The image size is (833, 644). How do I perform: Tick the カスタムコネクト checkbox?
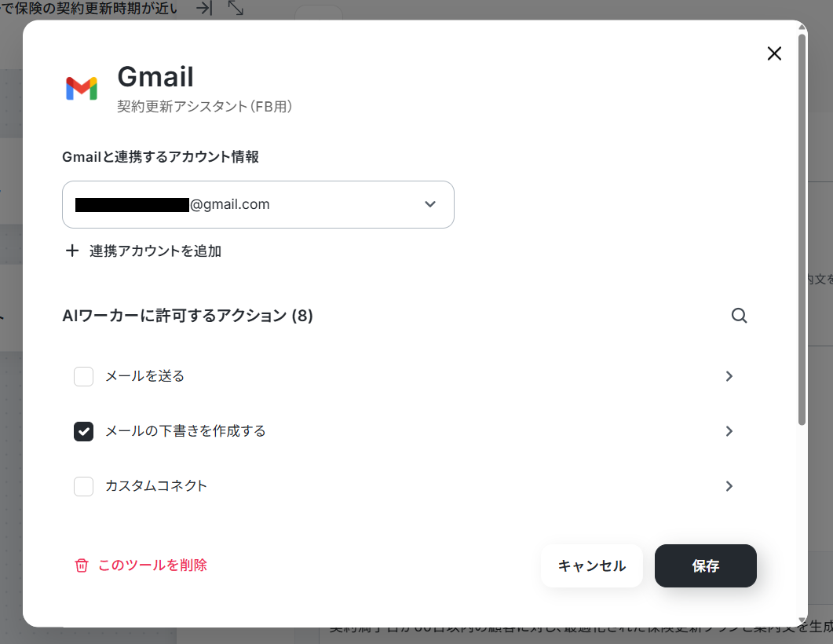(83, 486)
